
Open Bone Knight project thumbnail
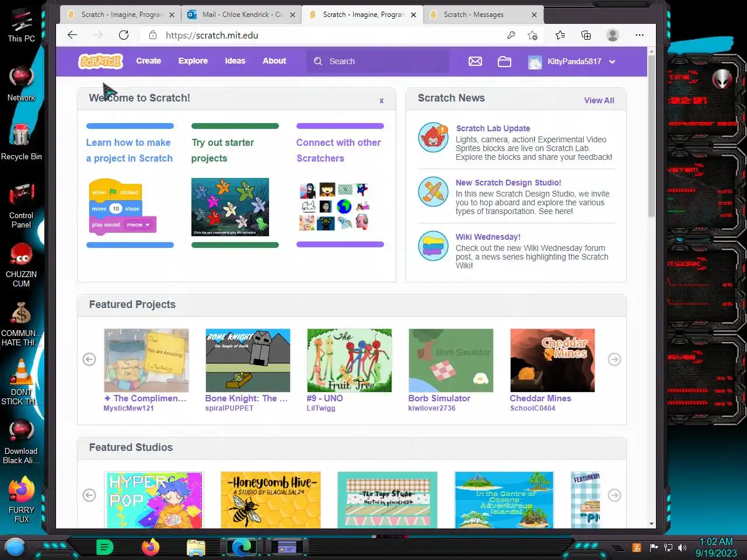[248, 360]
